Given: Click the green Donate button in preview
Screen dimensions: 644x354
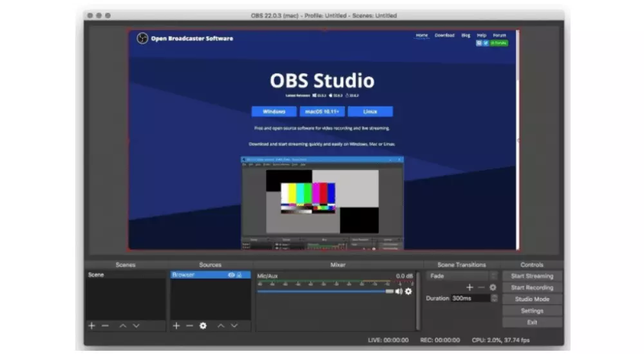Looking at the screenshot, I should click(x=498, y=42).
